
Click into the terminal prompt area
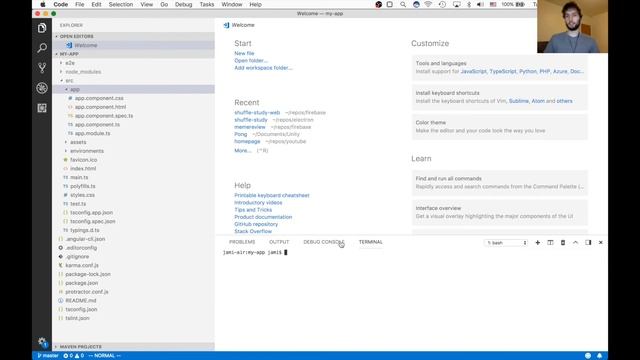(412, 298)
